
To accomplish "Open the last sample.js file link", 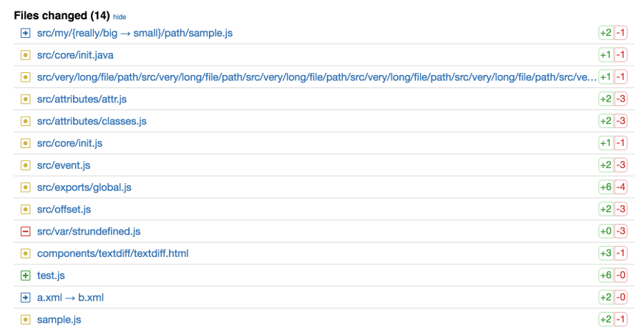I will (x=59, y=320).
